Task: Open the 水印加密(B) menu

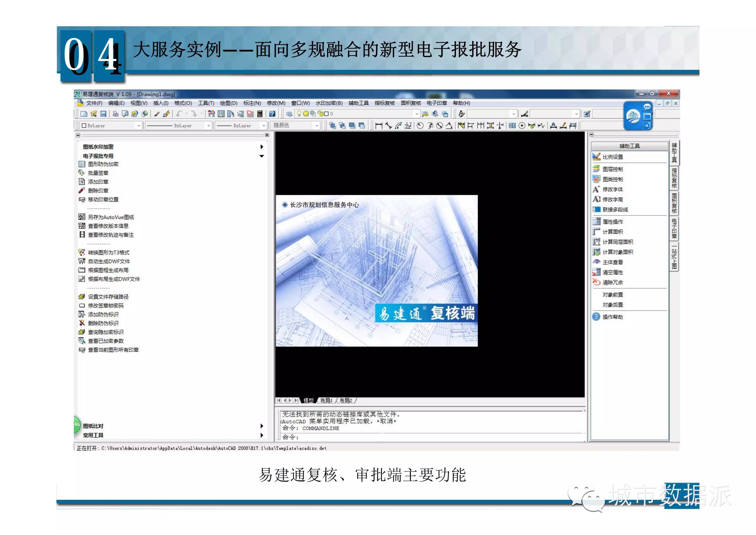Action: coord(329,103)
